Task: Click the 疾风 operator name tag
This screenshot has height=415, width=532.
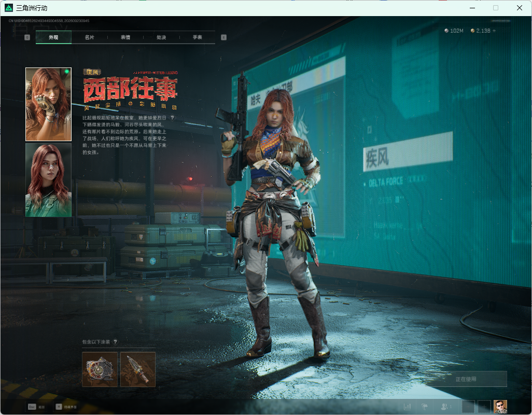Action: [92, 72]
